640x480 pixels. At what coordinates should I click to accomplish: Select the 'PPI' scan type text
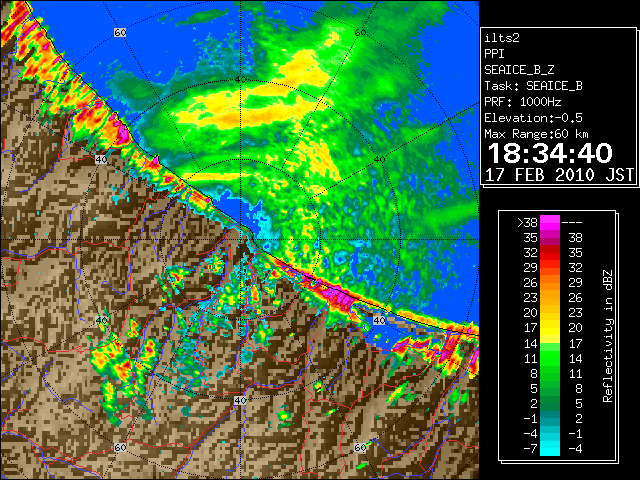pyautogui.click(x=494, y=54)
